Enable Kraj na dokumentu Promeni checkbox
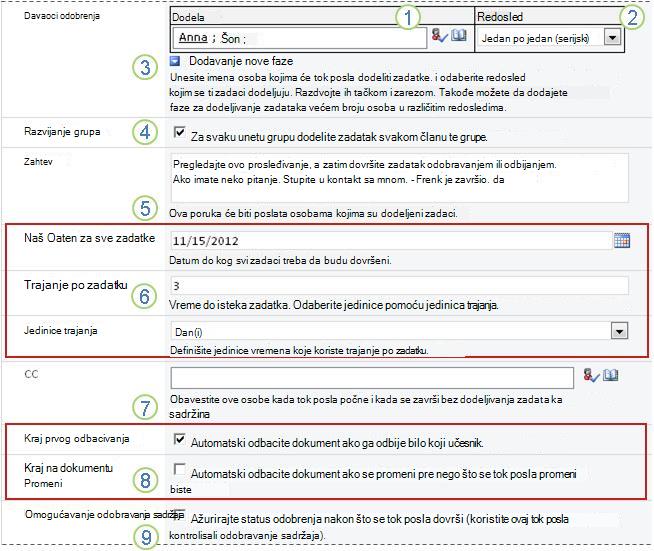The height and width of the screenshot is (551, 654). click(x=179, y=469)
